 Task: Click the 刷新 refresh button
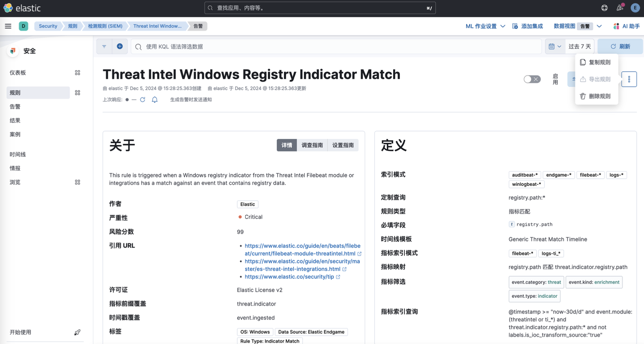[x=620, y=46]
